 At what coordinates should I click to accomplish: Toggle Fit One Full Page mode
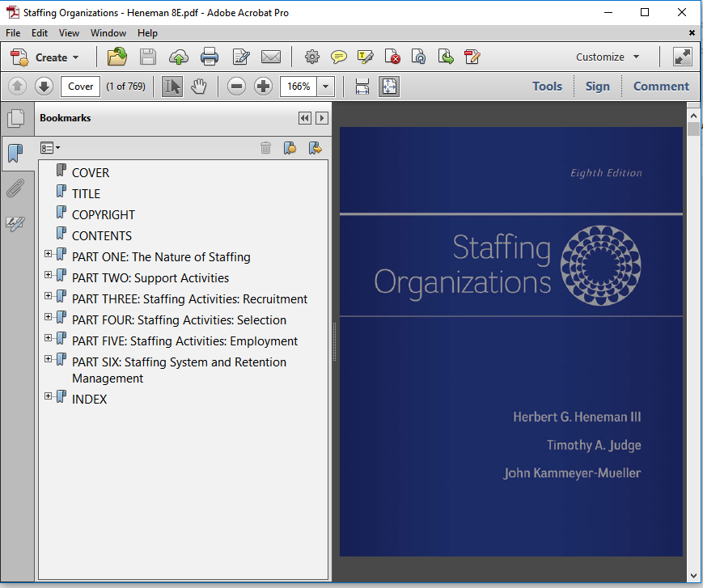(388, 86)
